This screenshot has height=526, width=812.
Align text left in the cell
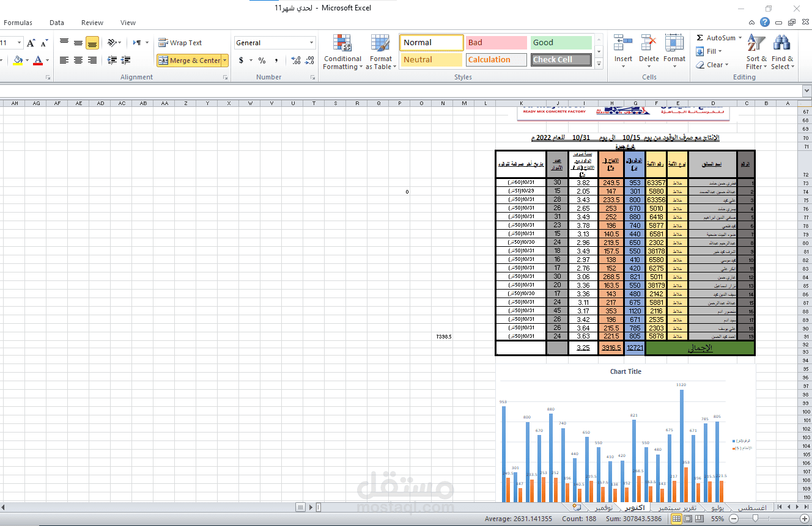pyautogui.click(x=64, y=60)
